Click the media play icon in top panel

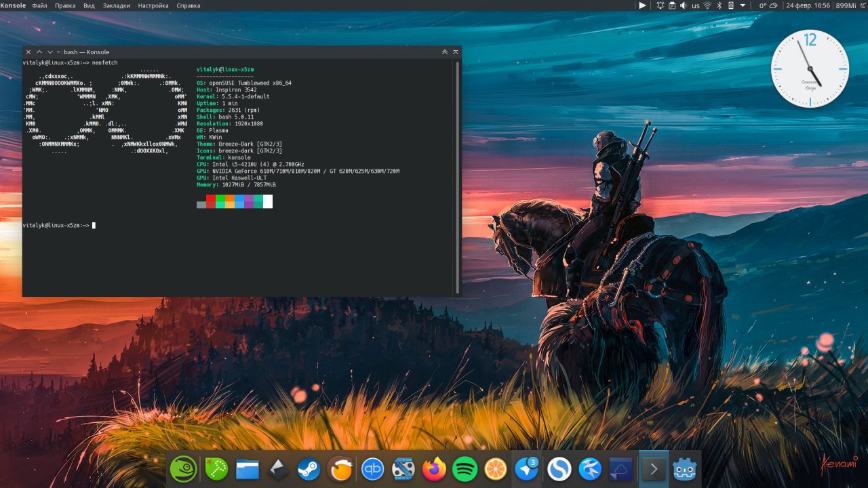coord(642,5)
